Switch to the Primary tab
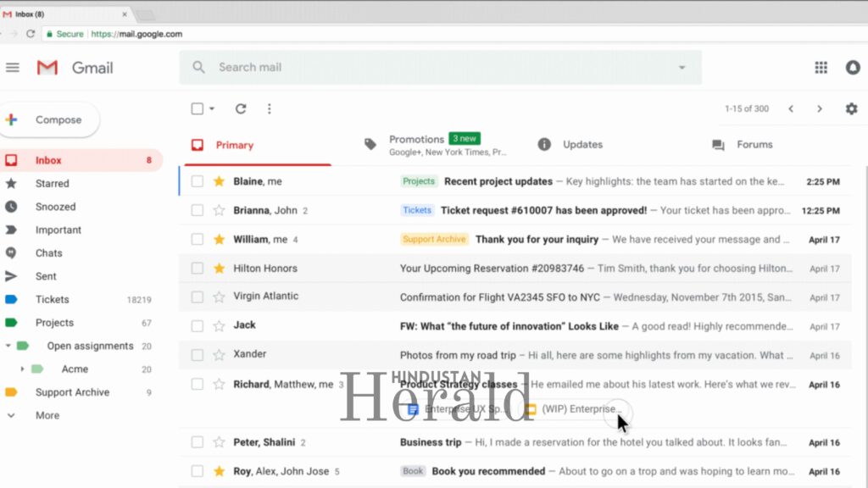The width and height of the screenshot is (868, 488). pos(258,145)
